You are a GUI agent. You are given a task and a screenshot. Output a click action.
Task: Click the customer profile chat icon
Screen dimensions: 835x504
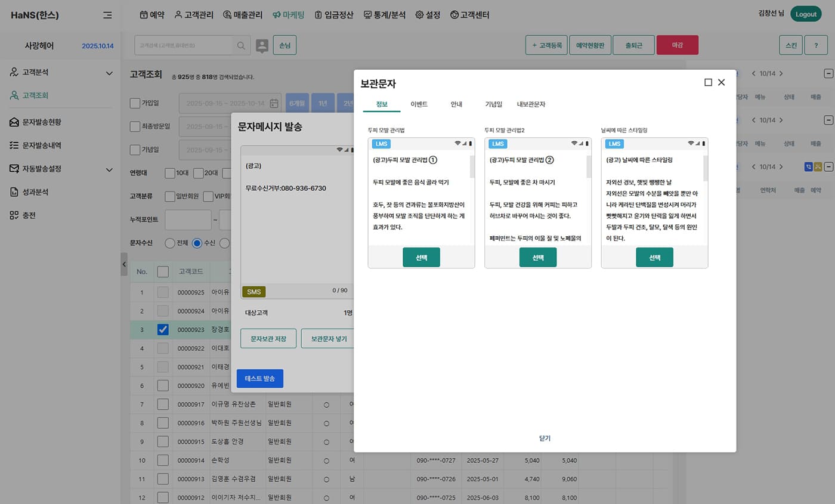[x=262, y=45]
